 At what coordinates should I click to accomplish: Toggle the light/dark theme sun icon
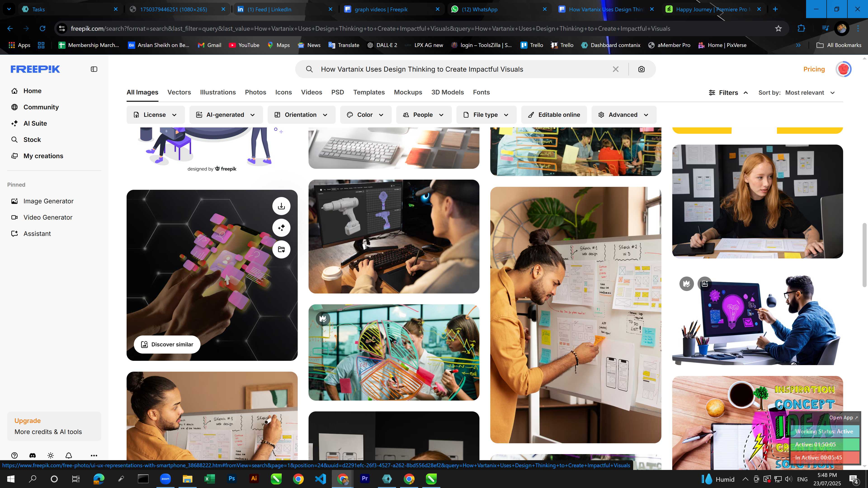51,455
